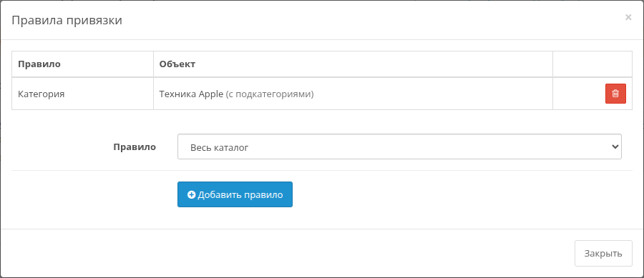This screenshot has height=278, width=644.
Task: Select the Объект column header
Action: coord(177,64)
